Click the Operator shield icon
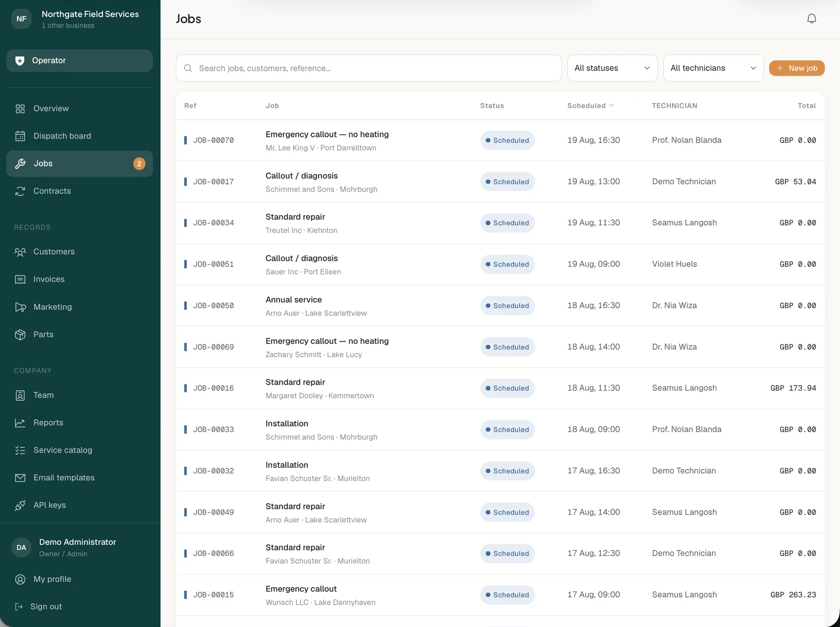840x627 pixels. 20,61
